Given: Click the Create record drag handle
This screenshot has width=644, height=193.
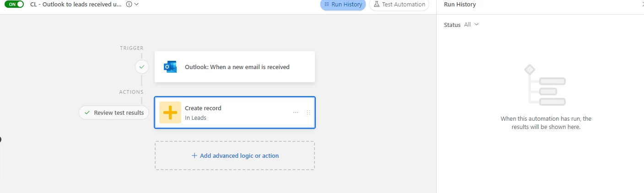Looking at the screenshot, I should point(308,113).
